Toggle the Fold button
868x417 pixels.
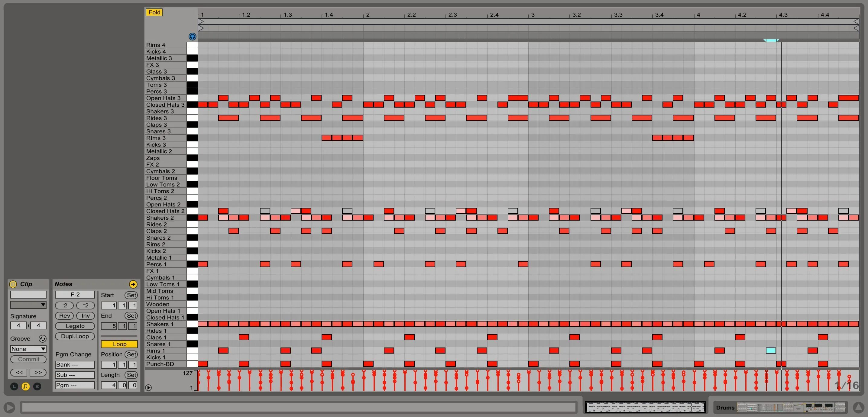pyautogui.click(x=154, y=12)
